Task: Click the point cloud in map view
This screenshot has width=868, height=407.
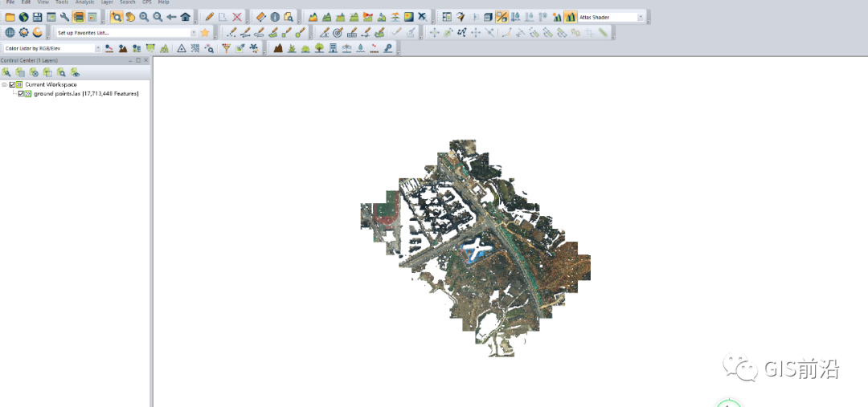Action: tap(475, 247)
